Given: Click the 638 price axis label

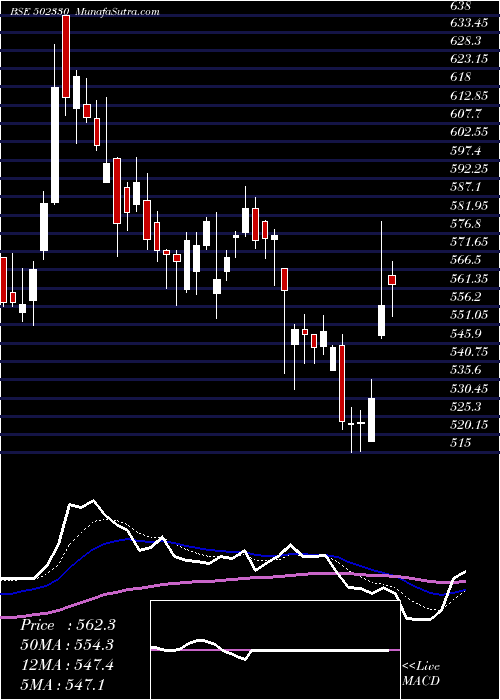Looking at the screenshot, I should tap(460, 6).
